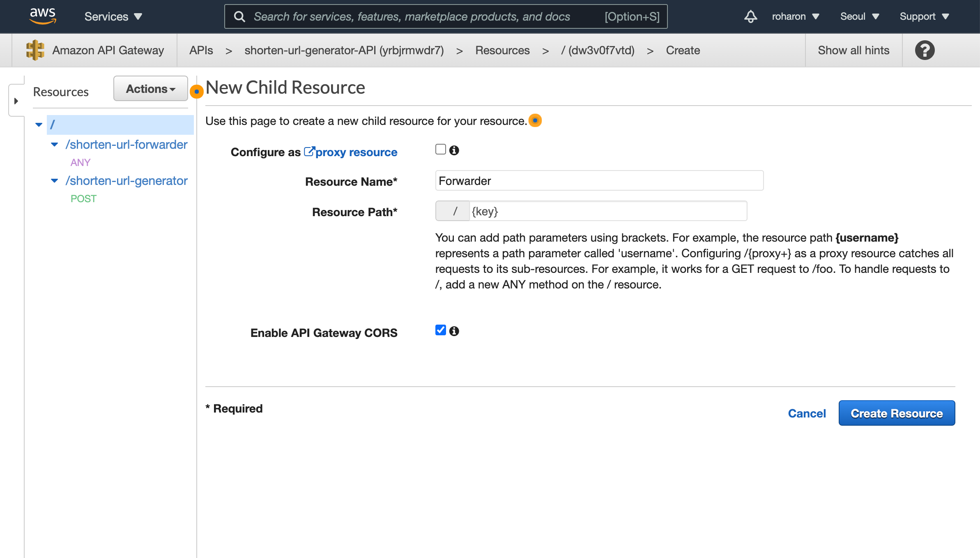The image size is (980, 558).
Task: Select the POST method under /shorten-url-generator
Action: tap(83, 198)
